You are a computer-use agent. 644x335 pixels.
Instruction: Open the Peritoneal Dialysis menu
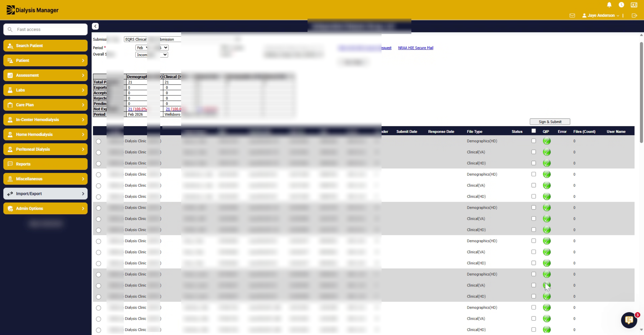[45, 149]
